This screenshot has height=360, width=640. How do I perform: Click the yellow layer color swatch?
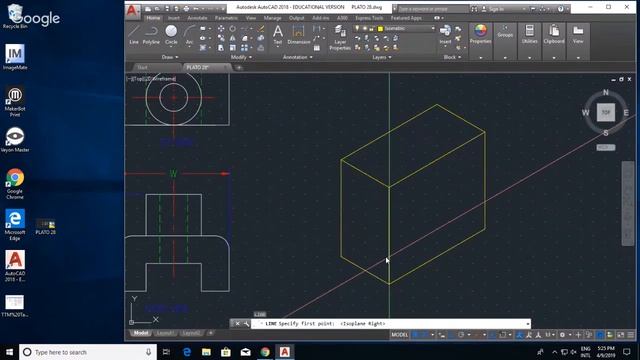380,29
